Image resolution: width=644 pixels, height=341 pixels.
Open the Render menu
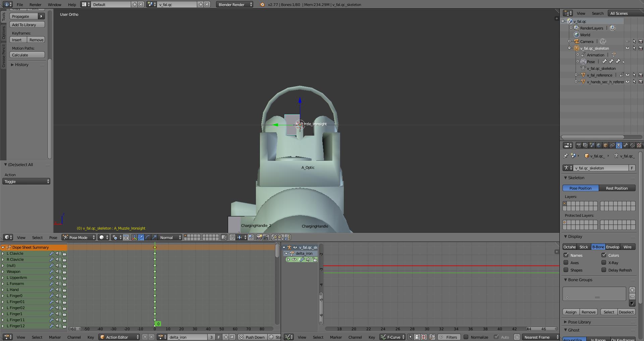[35, 4]
